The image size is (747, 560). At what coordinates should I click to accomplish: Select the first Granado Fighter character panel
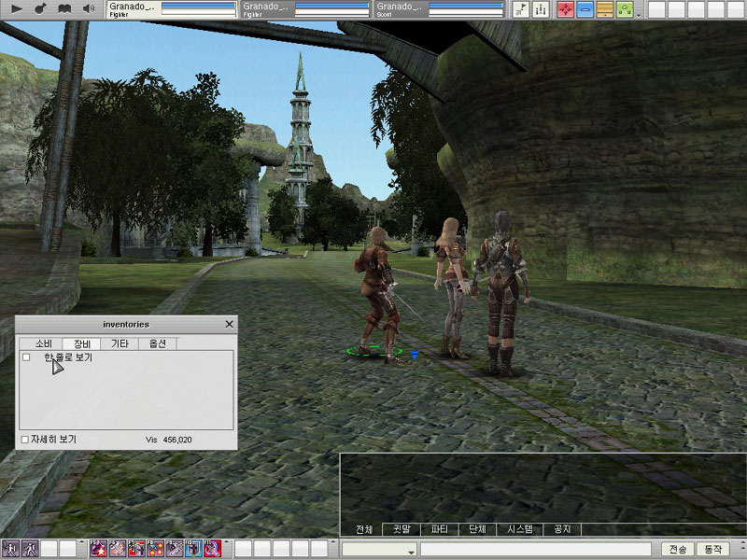[x=172, y=9]
